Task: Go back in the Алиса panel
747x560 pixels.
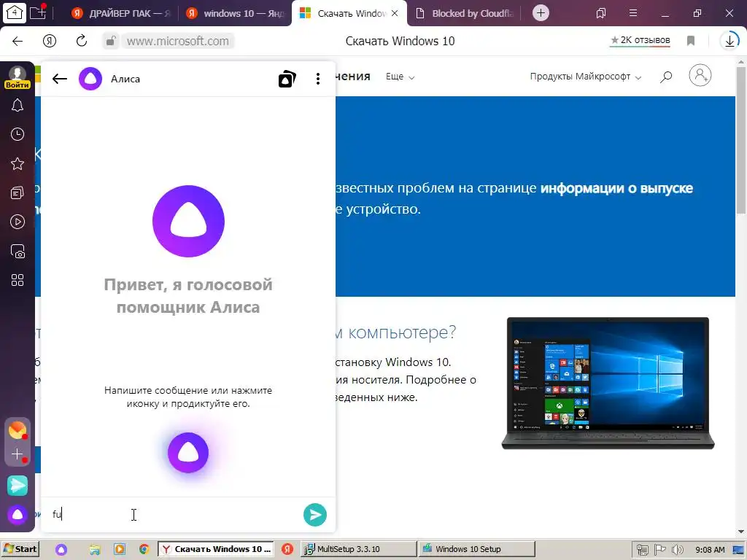Action: pyautogui.click(x=60, y=79)
